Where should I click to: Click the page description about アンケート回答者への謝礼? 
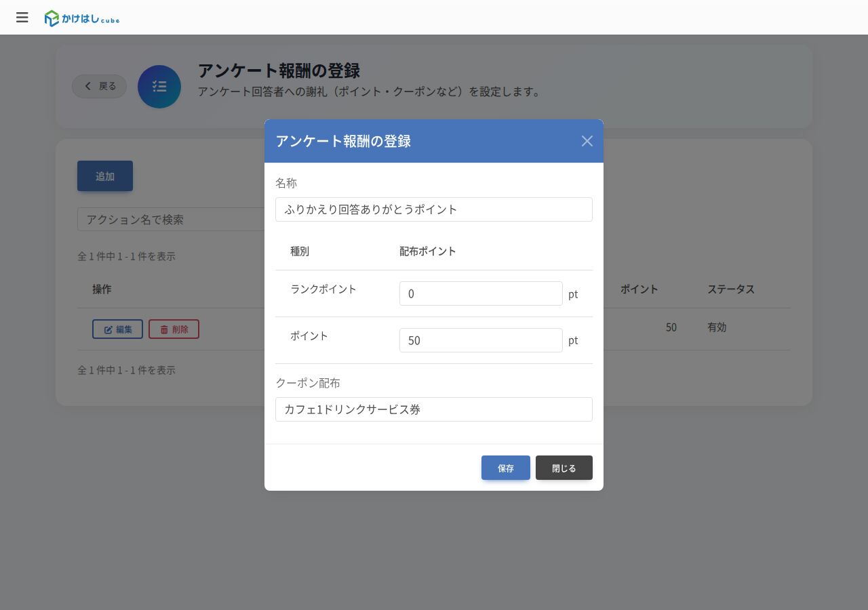pyautogui.click(x=371, y=91)
